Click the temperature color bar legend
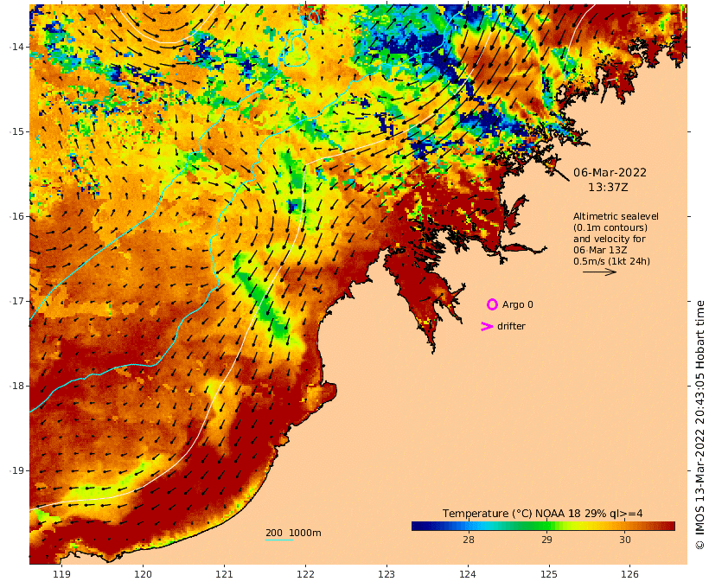The width and height of the screenshot is (709, 588). click(543, 526)
